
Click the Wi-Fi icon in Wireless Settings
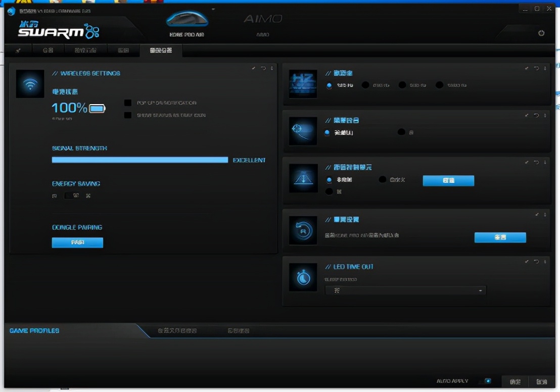(30, 84)
